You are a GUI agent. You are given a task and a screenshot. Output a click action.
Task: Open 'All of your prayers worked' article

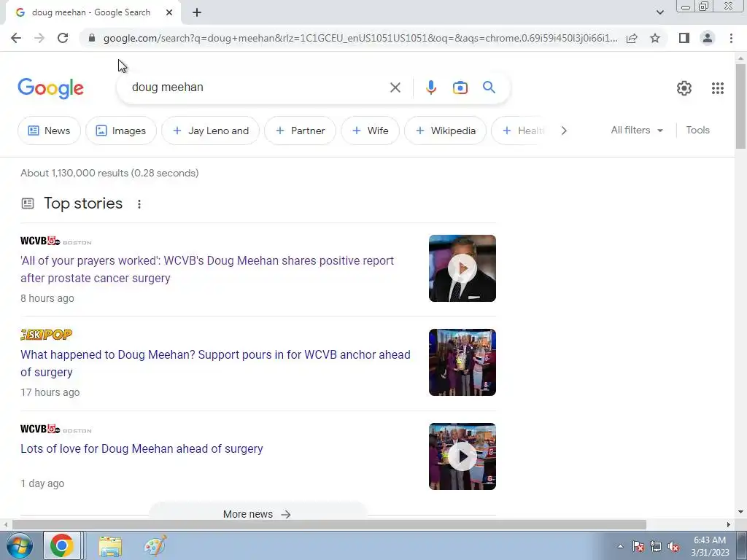click(207, 269)
